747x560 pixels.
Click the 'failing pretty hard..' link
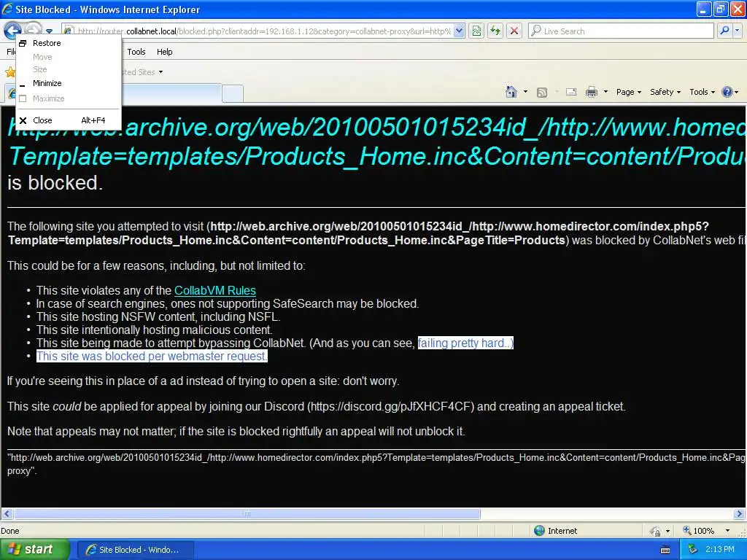tap(465, 343)
